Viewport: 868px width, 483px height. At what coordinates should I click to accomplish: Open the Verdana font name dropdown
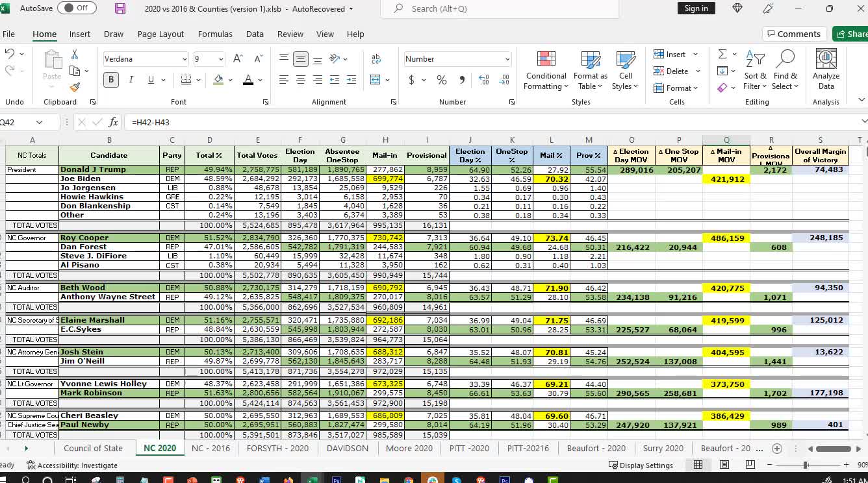point(184,59)
